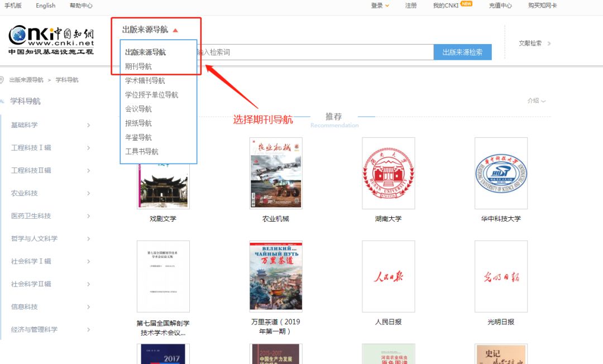Screen dimensions: 603x364
Task: Choose 学术辑刊导航 menu entry
Action: coord(145,81)
